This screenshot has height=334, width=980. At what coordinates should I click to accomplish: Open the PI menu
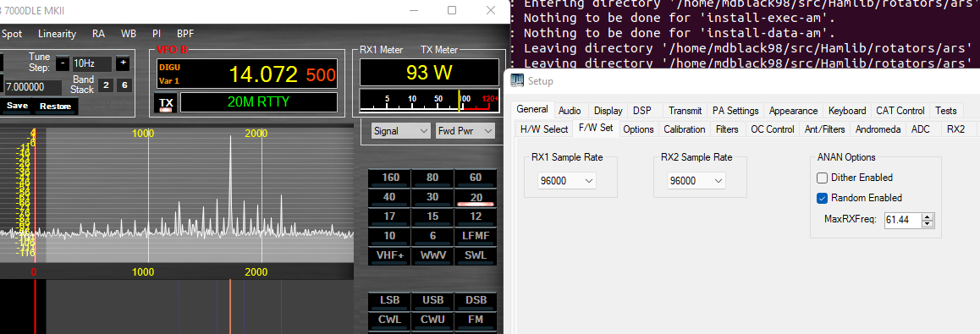[157, 34]
